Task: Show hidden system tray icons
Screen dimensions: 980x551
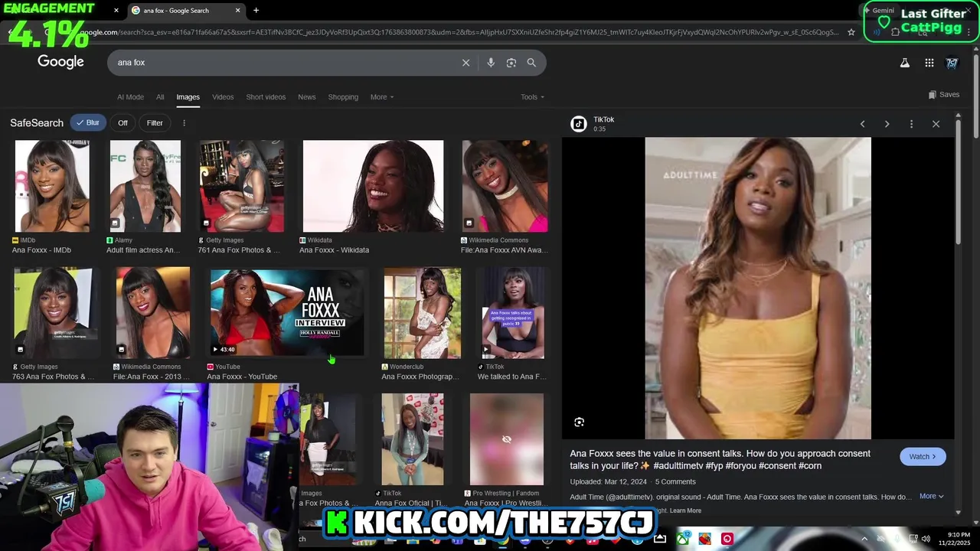Action: pyautogui.click(x=864, y=539)
